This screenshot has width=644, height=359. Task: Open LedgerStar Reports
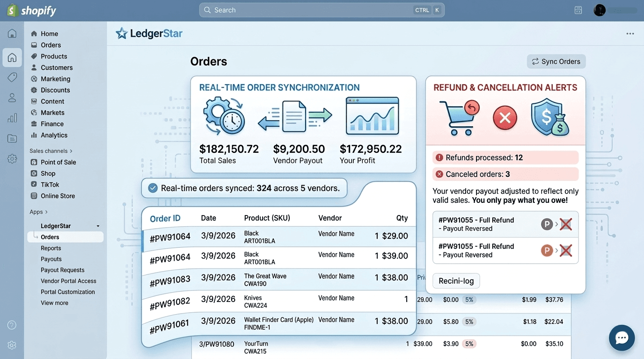click(51, 248)
